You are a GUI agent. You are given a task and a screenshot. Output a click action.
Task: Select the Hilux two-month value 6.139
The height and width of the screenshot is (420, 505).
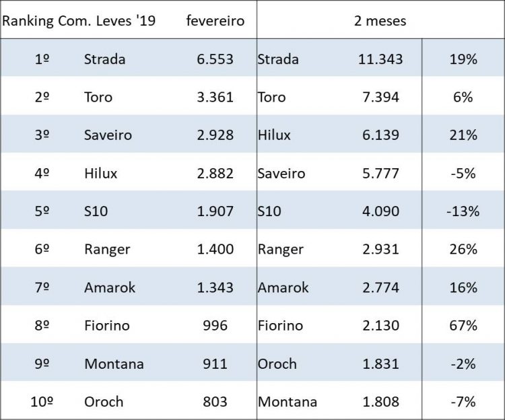coord(380,135)
